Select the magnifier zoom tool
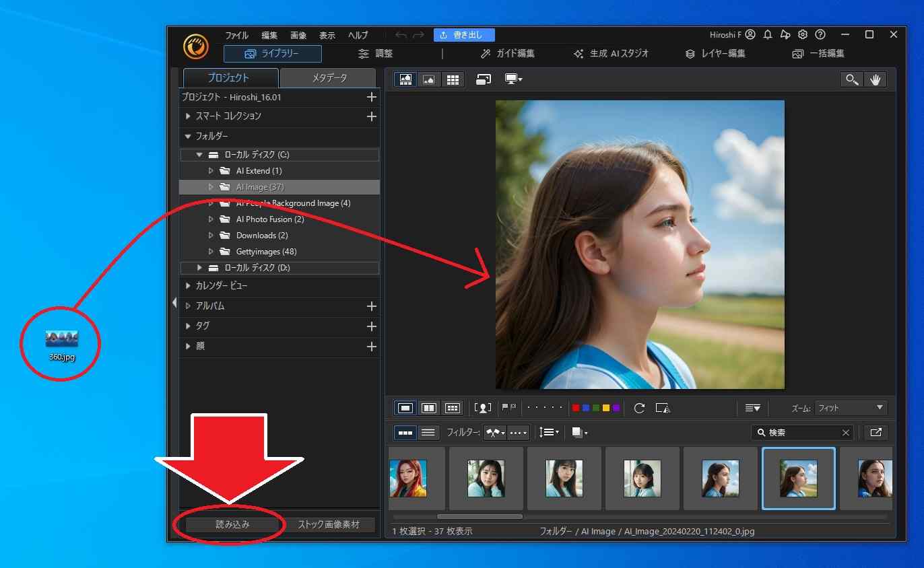Screen dimensions: 924x568 tap(852, 79)
